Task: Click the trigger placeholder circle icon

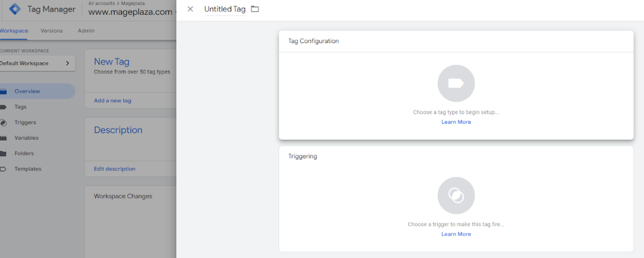Action: [456, 195]
